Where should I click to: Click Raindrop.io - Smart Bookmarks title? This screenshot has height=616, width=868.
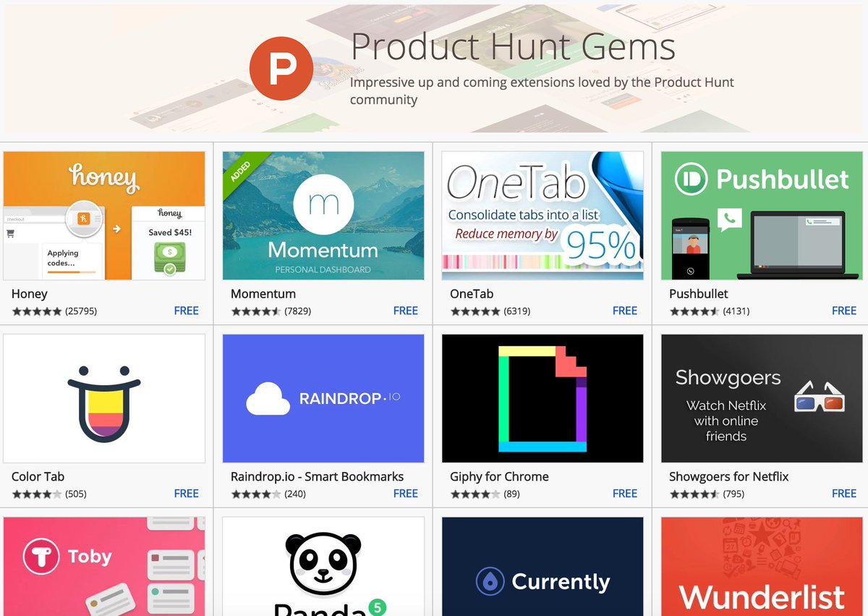pos(318,476)
